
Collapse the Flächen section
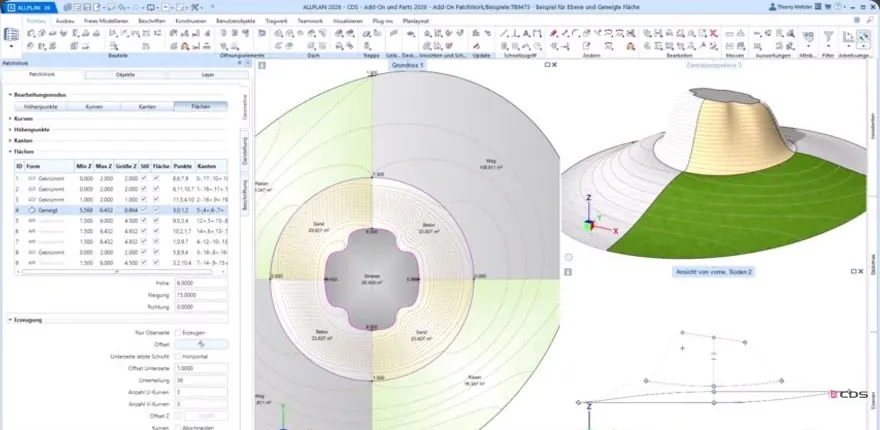click(x=11, y=152)
